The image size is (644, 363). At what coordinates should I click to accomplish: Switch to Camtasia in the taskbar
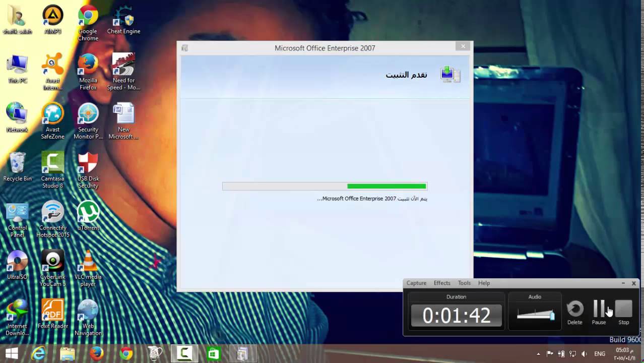pos(184,353)
